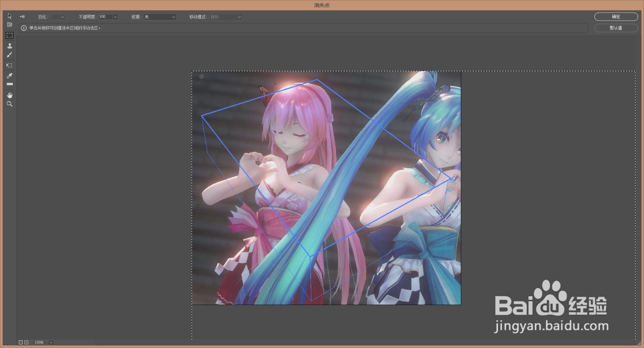This screenshot has height=348, width=644.
Task: Click the 不透明度 value field showing 100
Action: tap(105, 17)
